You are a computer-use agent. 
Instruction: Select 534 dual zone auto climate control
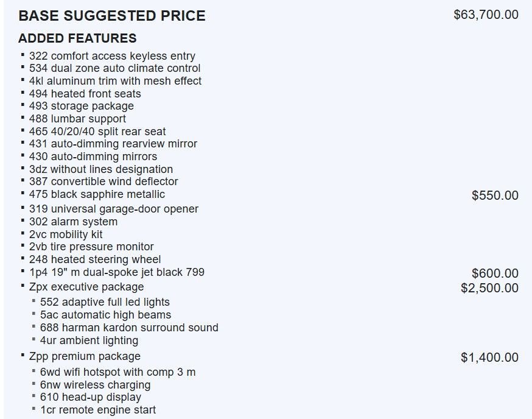click(114, 68)
